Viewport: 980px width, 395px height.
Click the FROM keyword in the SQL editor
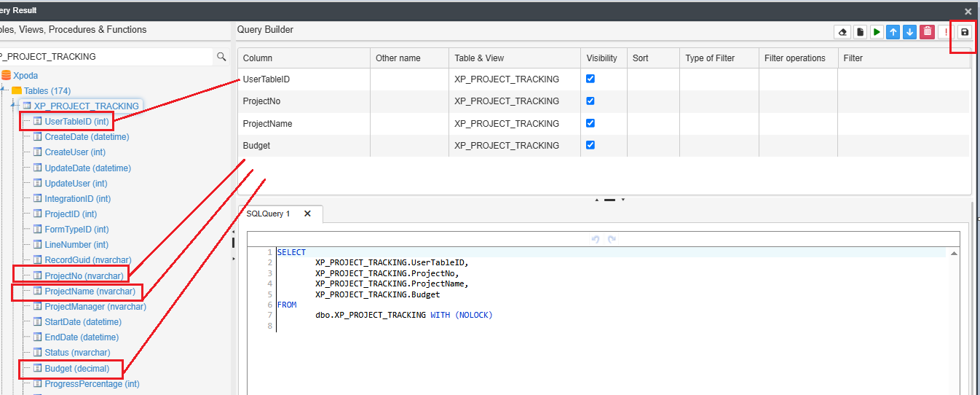pos(287,305)
